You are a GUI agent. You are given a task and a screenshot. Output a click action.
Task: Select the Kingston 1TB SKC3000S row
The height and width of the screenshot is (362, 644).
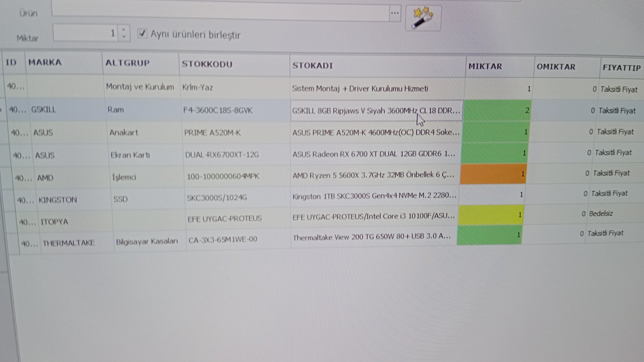click(x=374, y=196)
